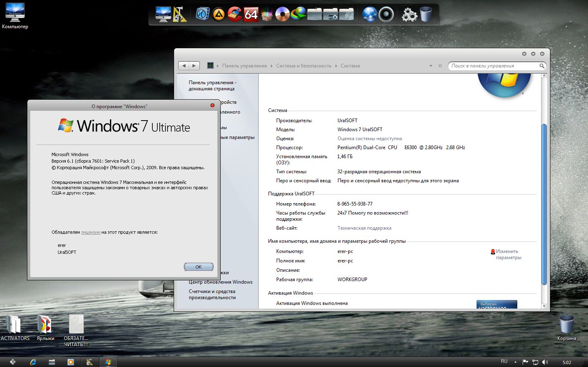Open the disc burner icon in the dock
588x367 pixels.
click(282, 15)
